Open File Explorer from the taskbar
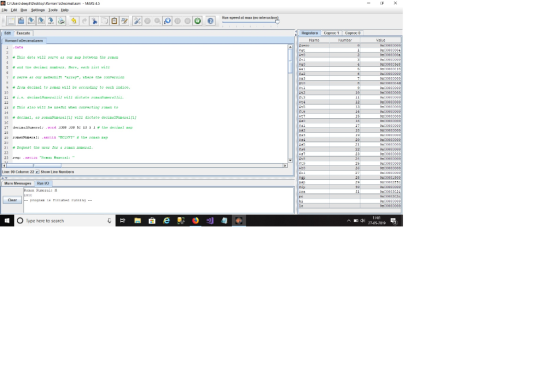The height and width of the screenshot is (373, 560). pos(138,221)
